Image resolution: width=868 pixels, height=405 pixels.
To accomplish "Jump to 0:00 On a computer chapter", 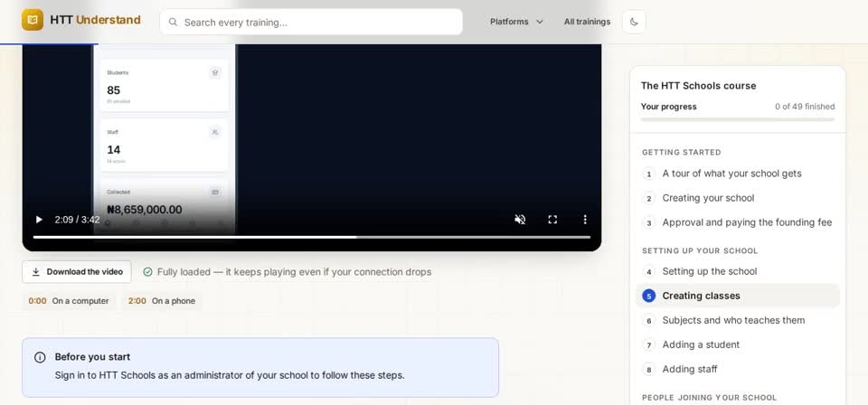I will pyautogui.click(x=69, y=301).
